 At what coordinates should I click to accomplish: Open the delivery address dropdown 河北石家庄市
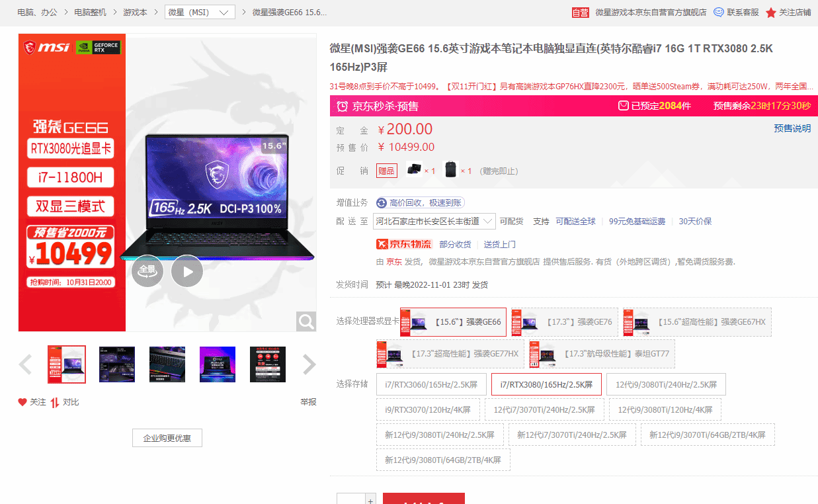coord(434,222)
